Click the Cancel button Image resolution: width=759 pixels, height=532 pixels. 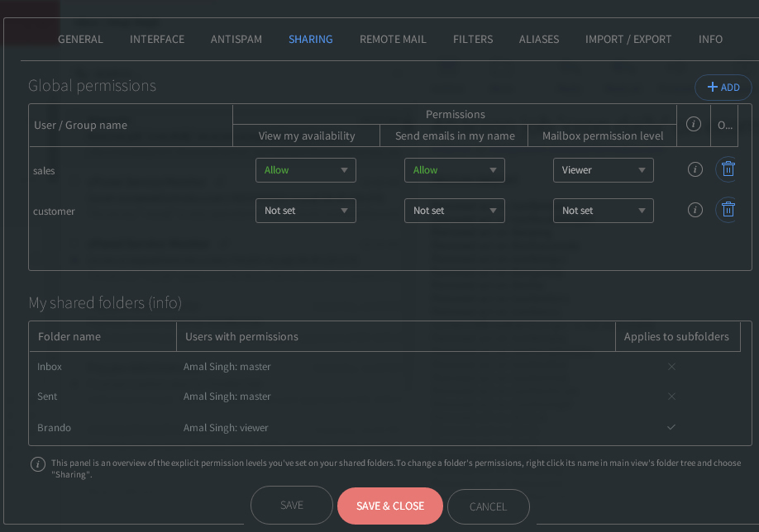(x=488, y=506)
